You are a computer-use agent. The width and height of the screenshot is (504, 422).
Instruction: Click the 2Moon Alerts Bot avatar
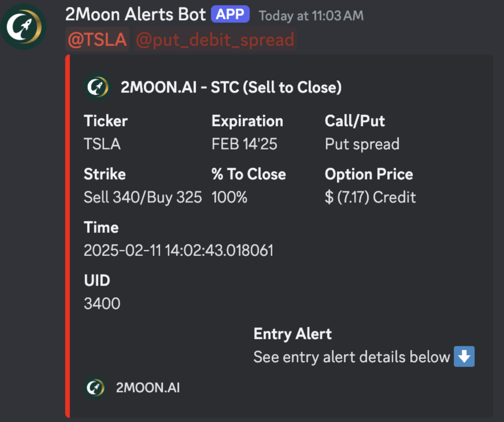coord(24,27)
